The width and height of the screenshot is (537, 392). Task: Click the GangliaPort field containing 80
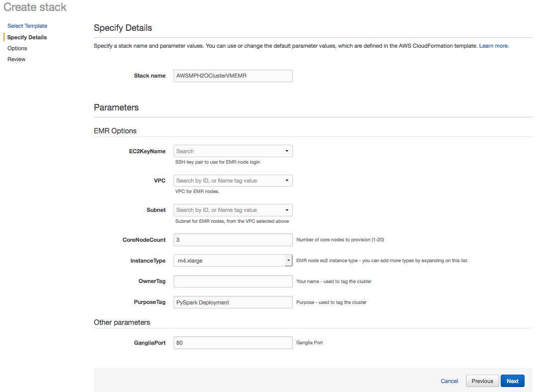[233, 342]
